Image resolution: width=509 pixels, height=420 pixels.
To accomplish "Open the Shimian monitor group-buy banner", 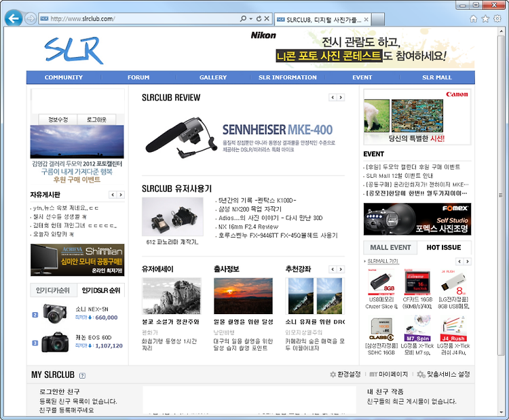I will tap(77, 260).
